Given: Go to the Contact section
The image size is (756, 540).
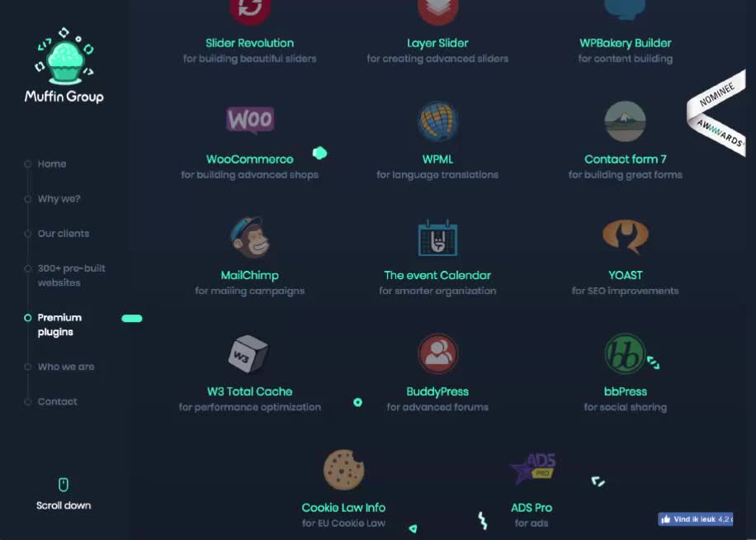Looking at the screenshot, I should coord(58,401).
